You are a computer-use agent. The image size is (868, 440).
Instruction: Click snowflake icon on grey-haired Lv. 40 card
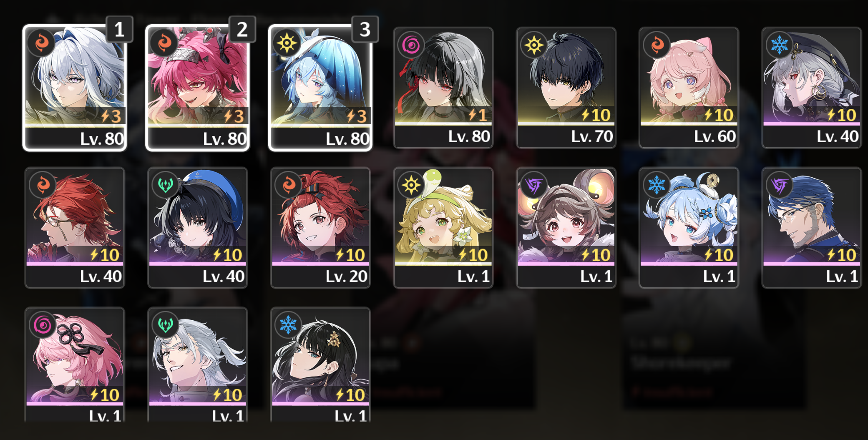click(779, 45)
